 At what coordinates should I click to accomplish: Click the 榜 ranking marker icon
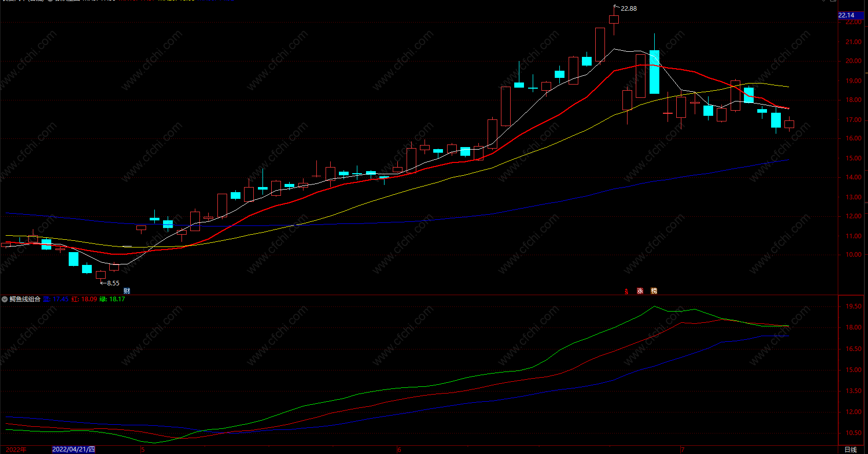point(654,291)
